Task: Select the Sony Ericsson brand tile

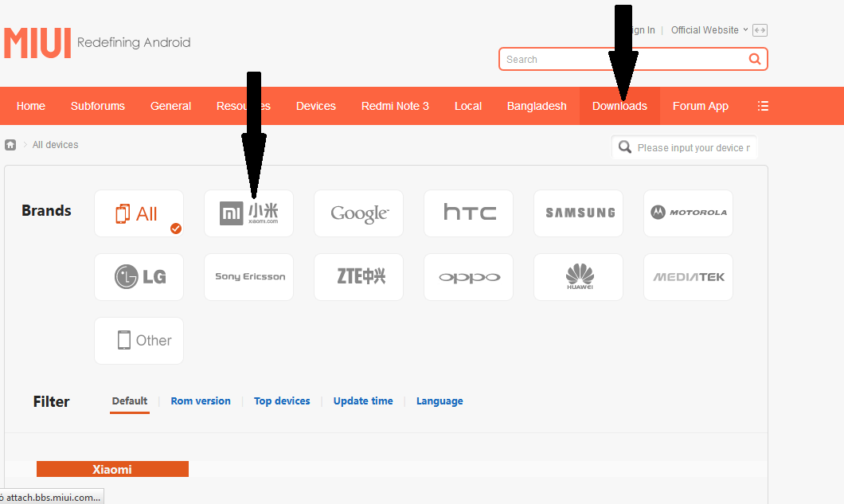Action: (x=248, y=277)
